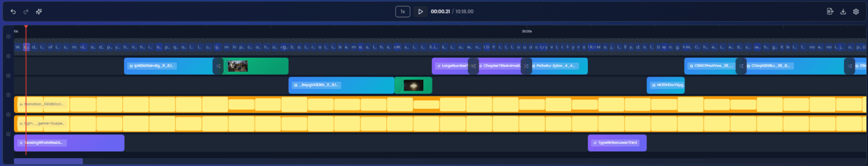Change the 1x playback speed
This screenshot has height=166, width=868.
403,12
